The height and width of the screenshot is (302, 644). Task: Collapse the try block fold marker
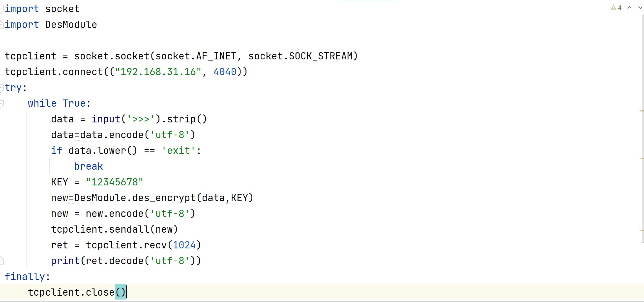coord(2,88)
